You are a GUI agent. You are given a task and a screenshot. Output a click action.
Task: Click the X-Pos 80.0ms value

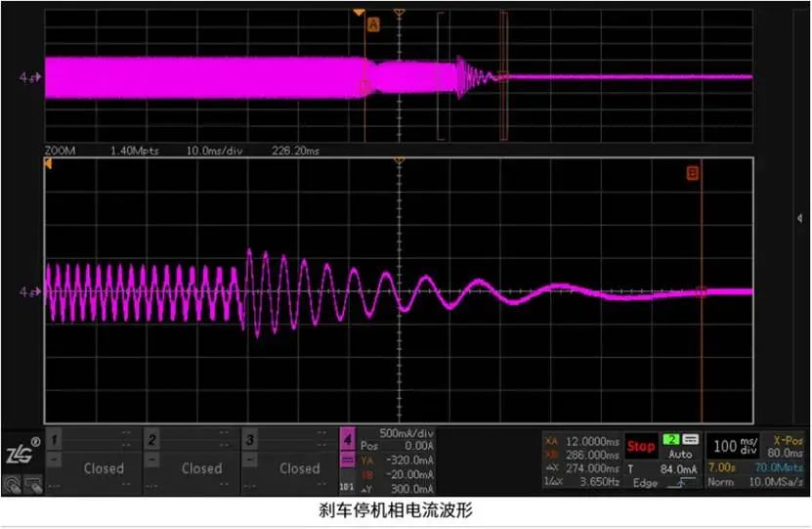tap(785, 447)
